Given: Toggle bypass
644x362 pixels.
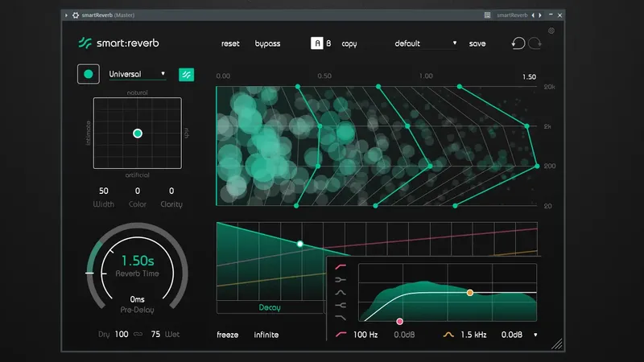Looking at the screenshot, I should point(267,43).
